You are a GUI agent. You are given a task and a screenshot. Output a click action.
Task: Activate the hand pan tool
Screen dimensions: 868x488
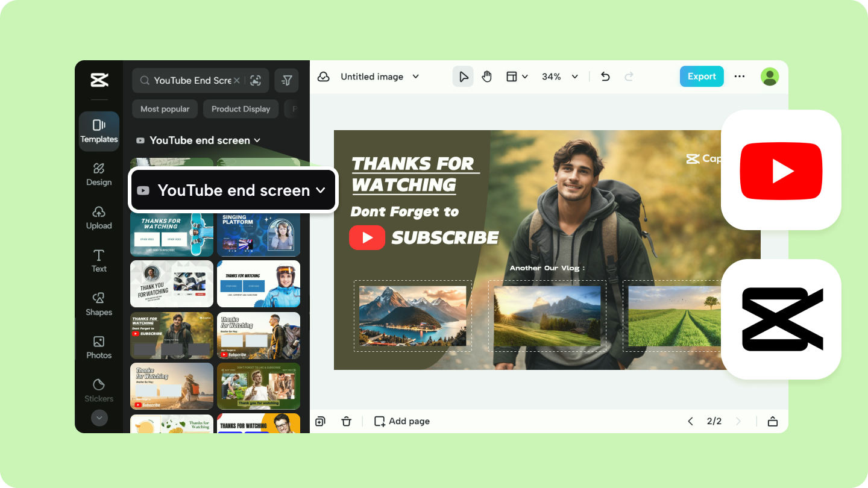click(x=486, y=77)
